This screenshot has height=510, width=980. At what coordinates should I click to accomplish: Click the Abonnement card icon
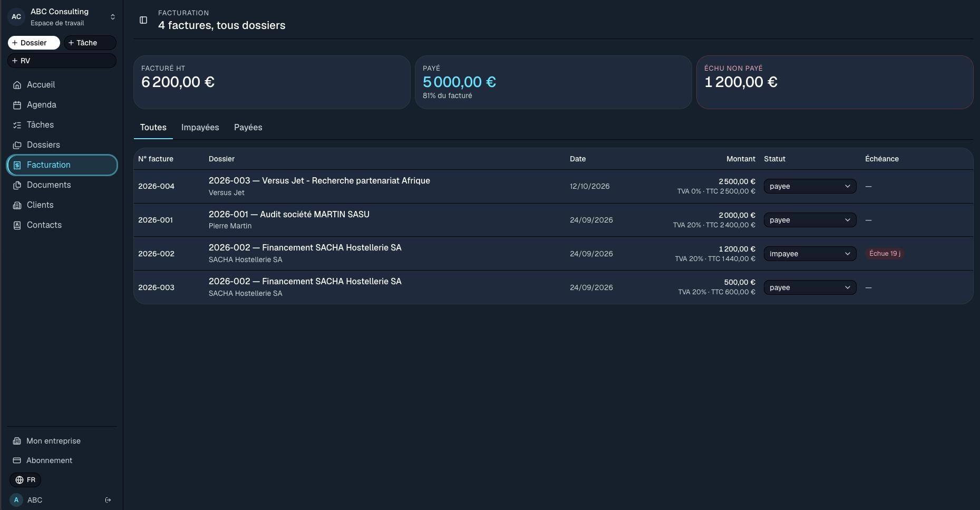[x=17, y=460]
